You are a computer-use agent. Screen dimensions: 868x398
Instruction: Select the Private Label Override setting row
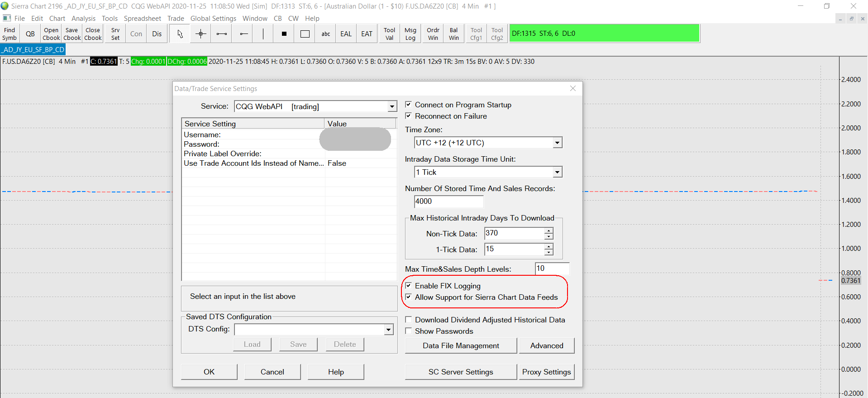click(x=289, y=153)
